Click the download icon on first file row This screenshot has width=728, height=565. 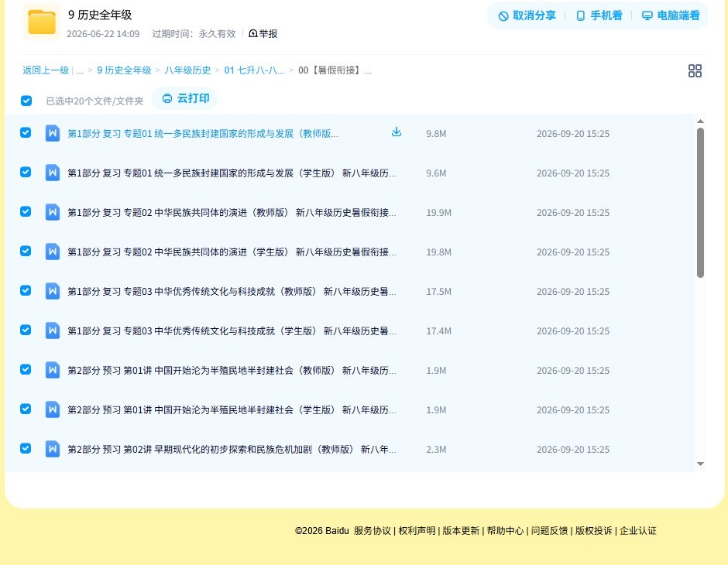click(x=396, y=132)
